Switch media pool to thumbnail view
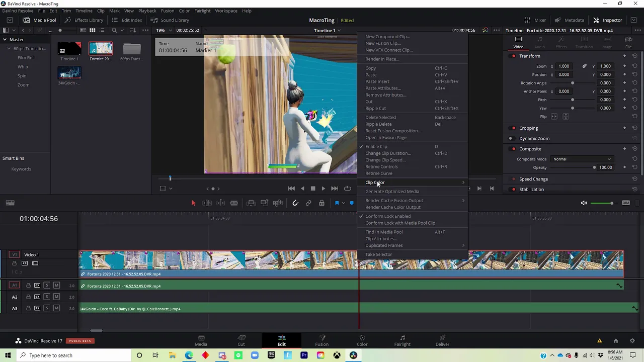The image size is (644, 362). (93, 30)
